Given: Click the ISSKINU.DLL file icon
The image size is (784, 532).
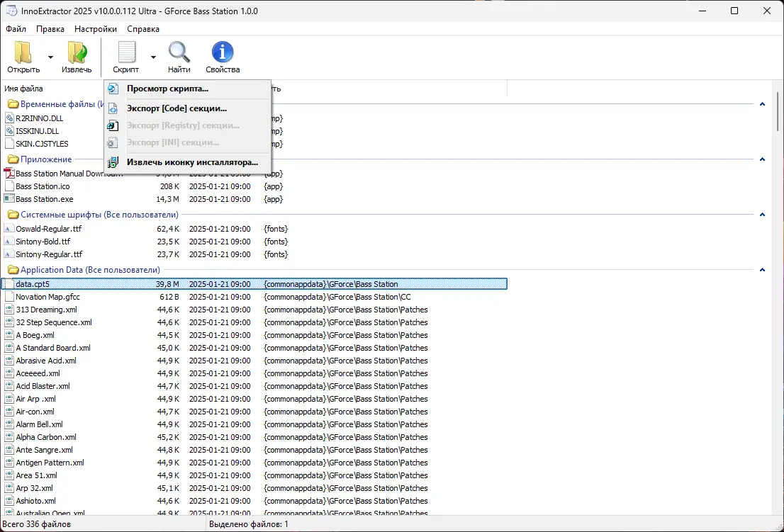Looking at the screenshot, I should [x=9, y=131].
